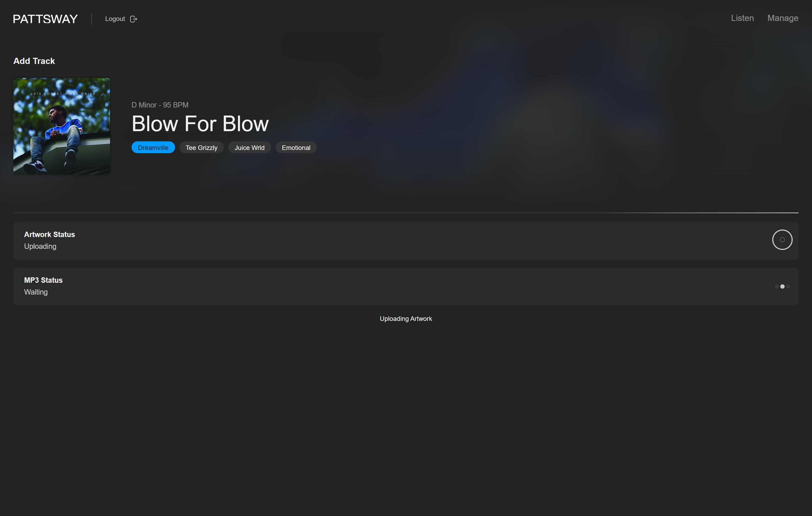
Task: Enable the Juice Wrld tag
Action: (x=249, y=147)
